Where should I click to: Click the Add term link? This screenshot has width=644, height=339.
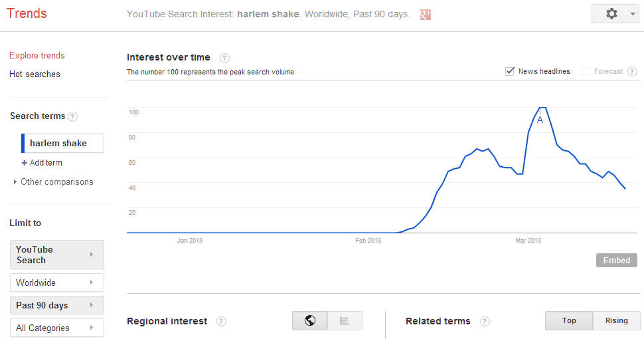click(42, 163)
